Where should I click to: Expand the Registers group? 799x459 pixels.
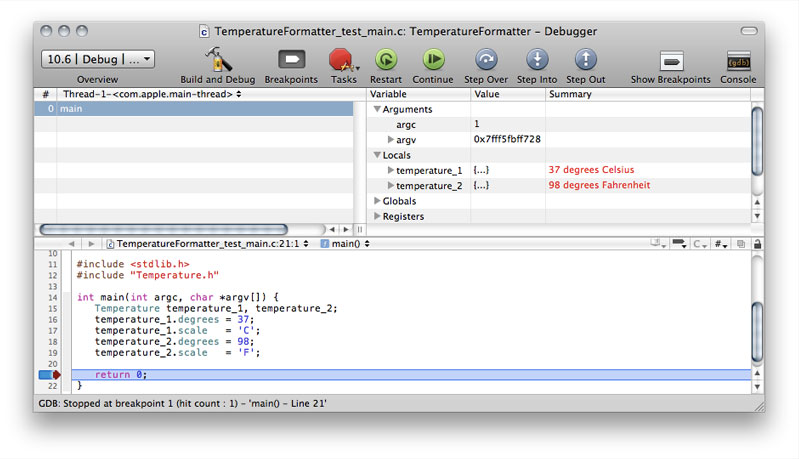tap(377, 216)
